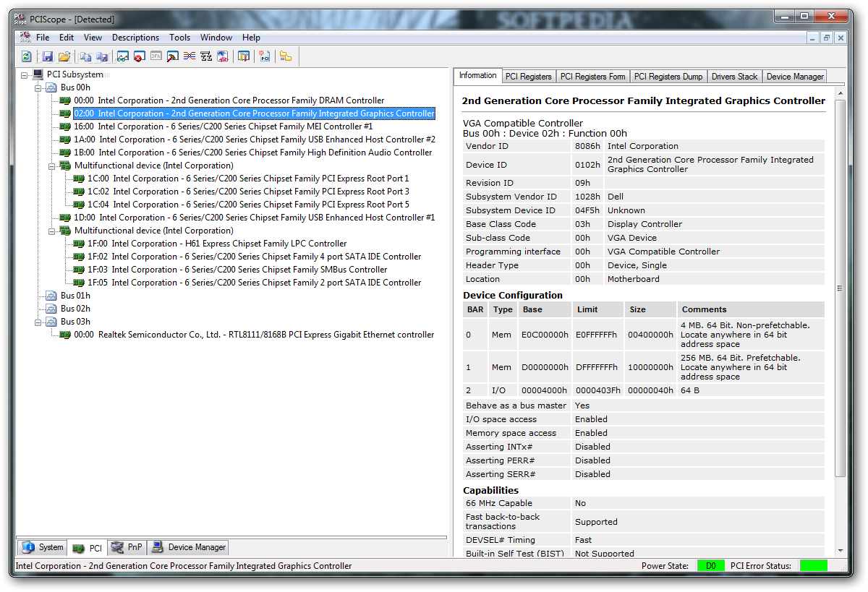Click the card icon of Realtek Ethernet controller
Image resolution: width=868 pixels, height=592 pixels.
(x=65, y=335)
